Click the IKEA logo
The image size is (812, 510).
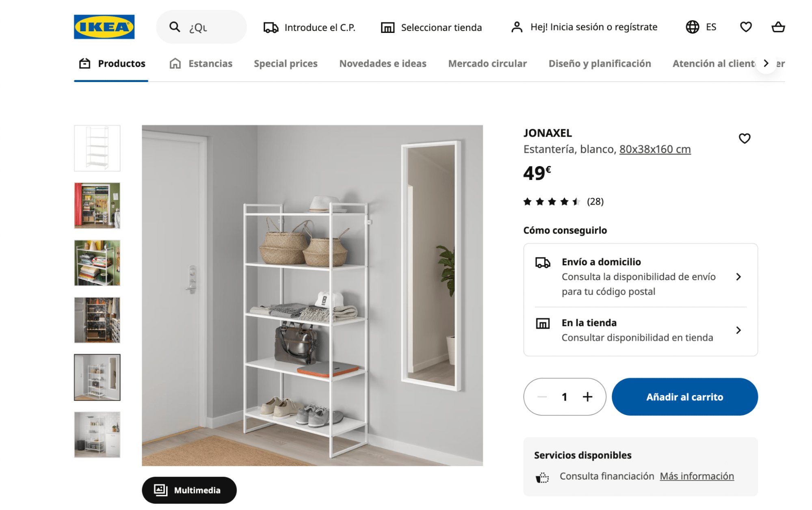[104, 27]
